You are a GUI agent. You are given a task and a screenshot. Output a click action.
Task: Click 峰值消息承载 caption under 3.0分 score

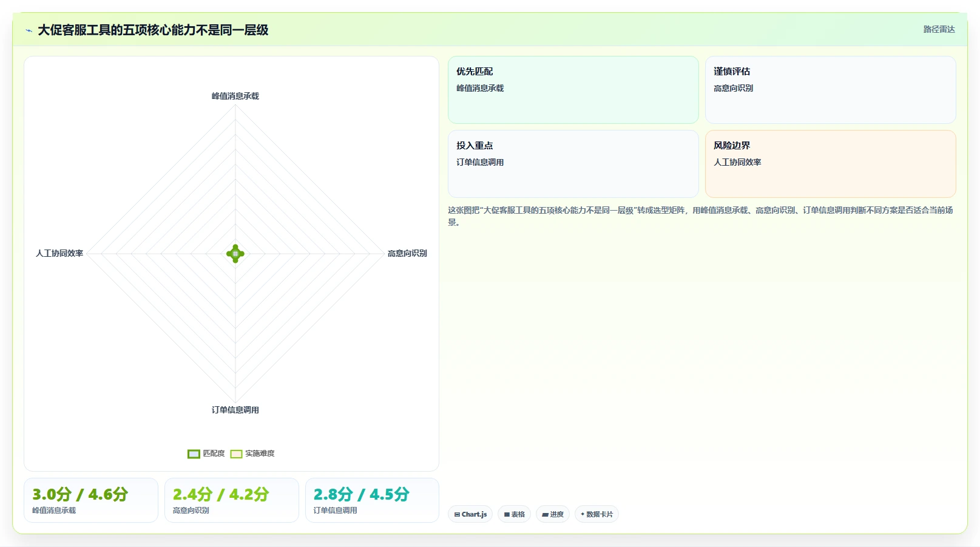tap(54, 511)
